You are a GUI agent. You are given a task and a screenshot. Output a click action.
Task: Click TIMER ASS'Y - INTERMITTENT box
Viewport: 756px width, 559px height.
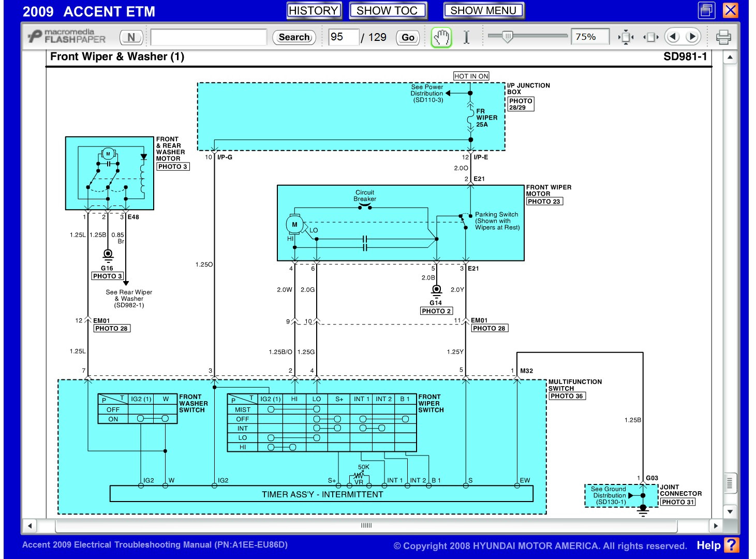[322, 494]
